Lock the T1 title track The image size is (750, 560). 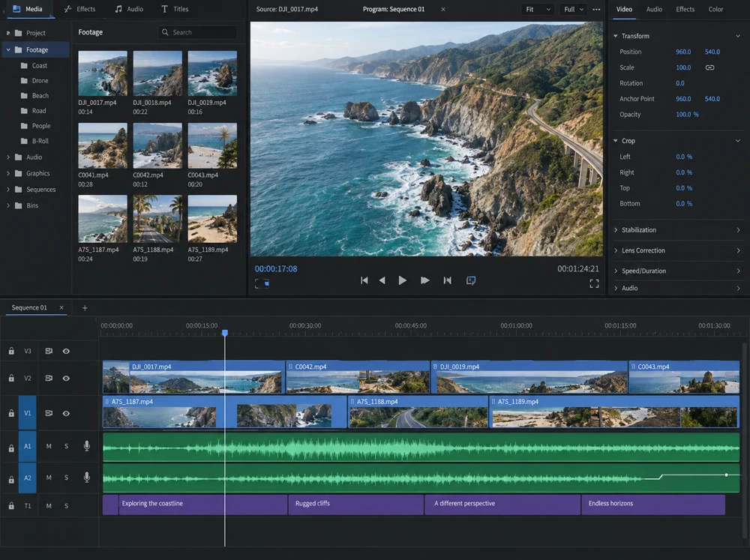coord(11,505)
